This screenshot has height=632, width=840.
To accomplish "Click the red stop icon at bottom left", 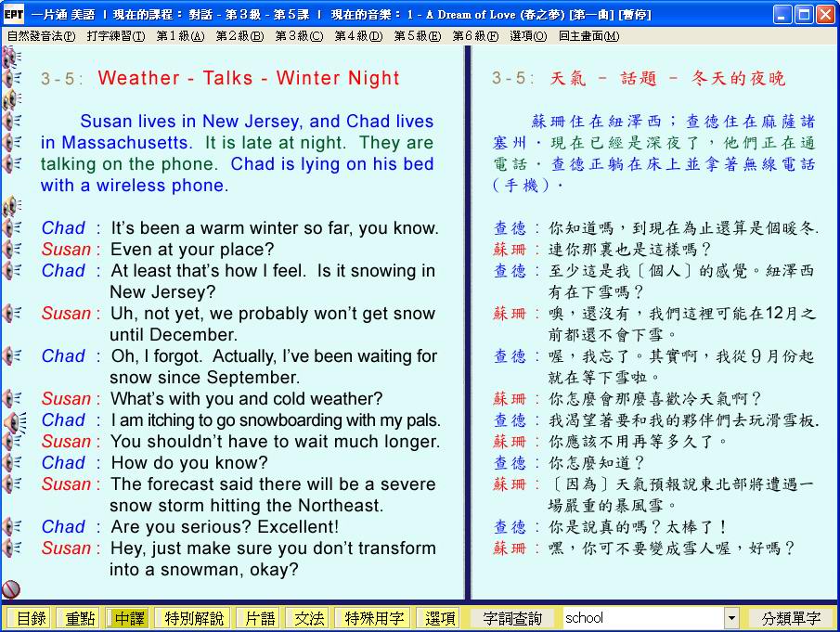I will [x=11, y=588].
